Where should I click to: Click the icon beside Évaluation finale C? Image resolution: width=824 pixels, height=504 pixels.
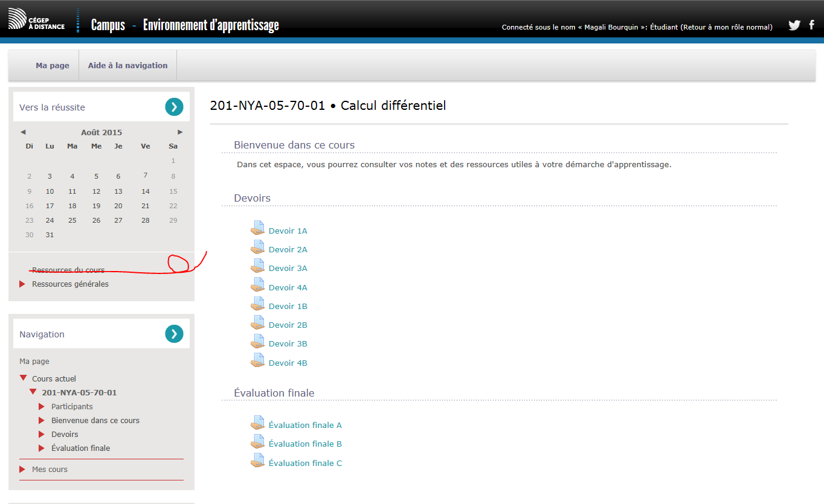pyautogui.click(x=258, y=461)
